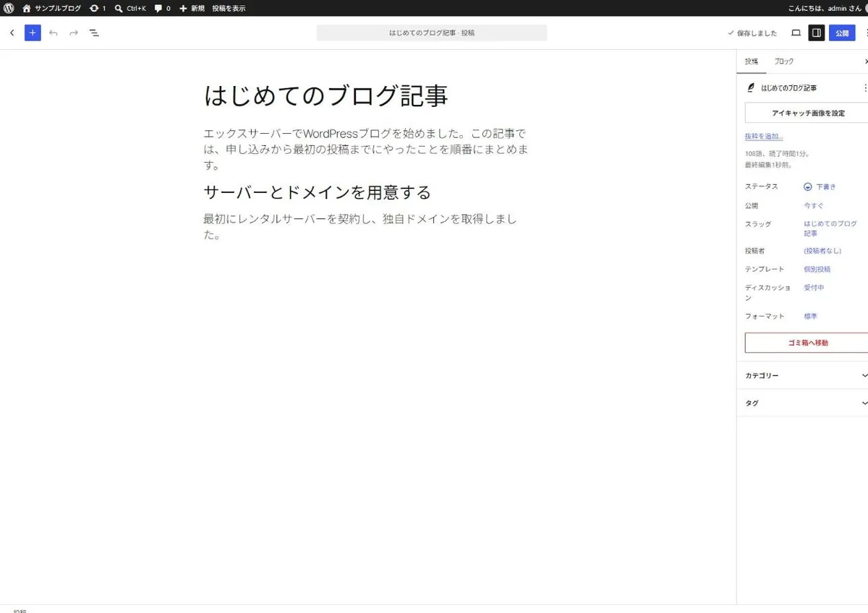The width and height of the screenshot is (868, 613).
Task: Change status from 下書き
Action: tap(820, 187)
